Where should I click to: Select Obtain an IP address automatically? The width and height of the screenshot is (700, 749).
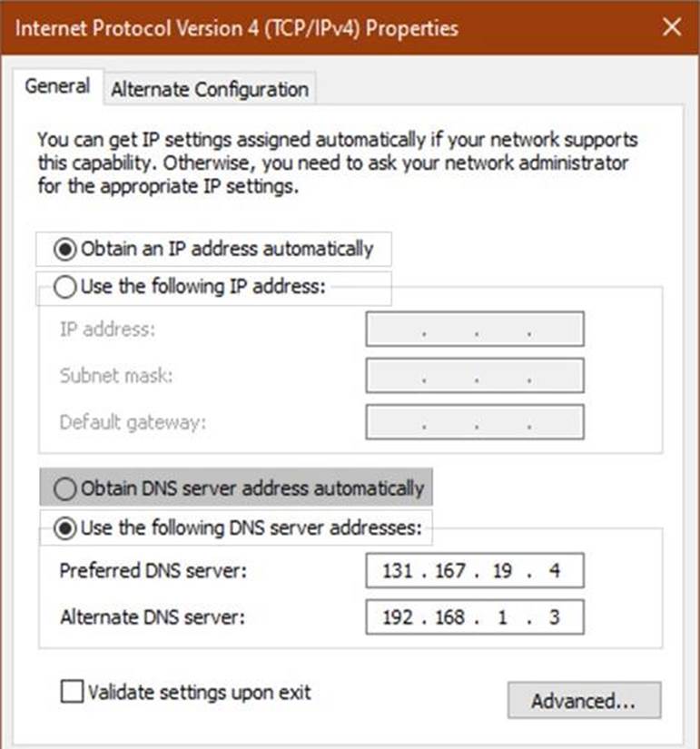[66, 249]
